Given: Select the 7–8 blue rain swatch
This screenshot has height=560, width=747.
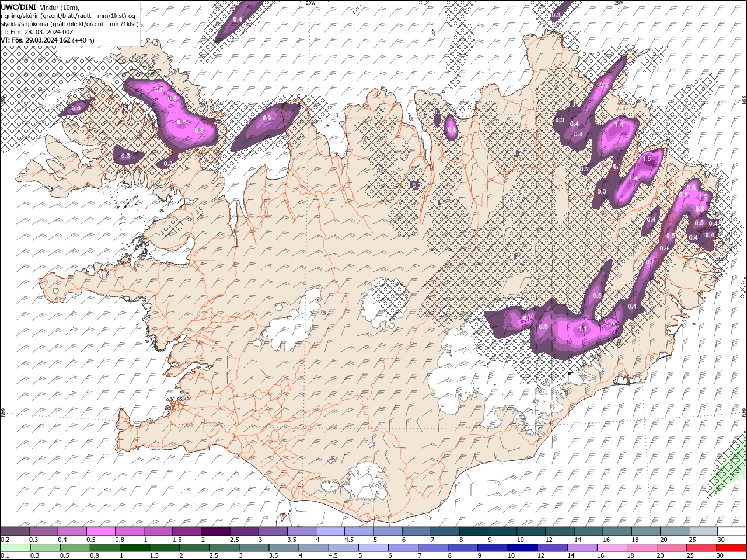Looking at the screenshot, I should pos(433,548).
